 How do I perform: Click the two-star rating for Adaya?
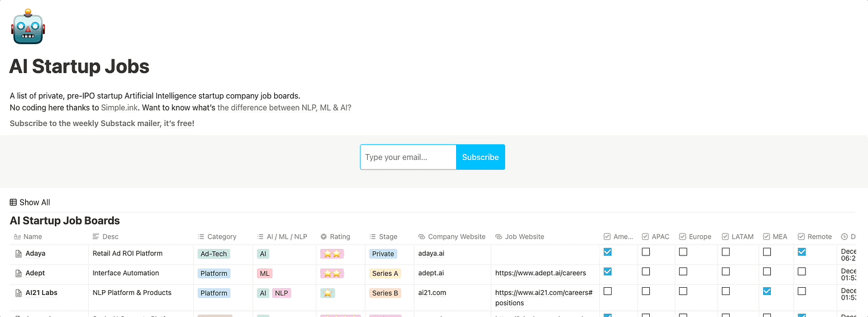(x=332, y=254)
